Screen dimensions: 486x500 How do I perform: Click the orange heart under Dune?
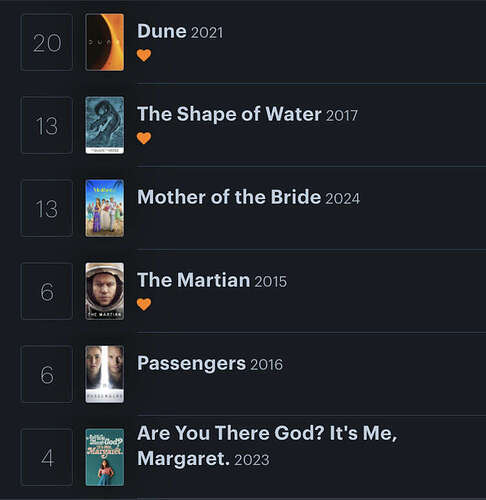[144, 55]
